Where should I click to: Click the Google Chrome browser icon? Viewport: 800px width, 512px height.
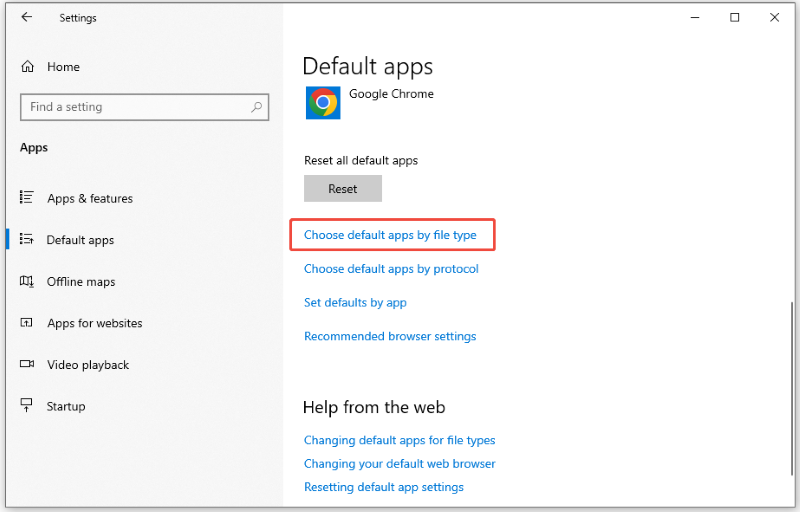323,103
